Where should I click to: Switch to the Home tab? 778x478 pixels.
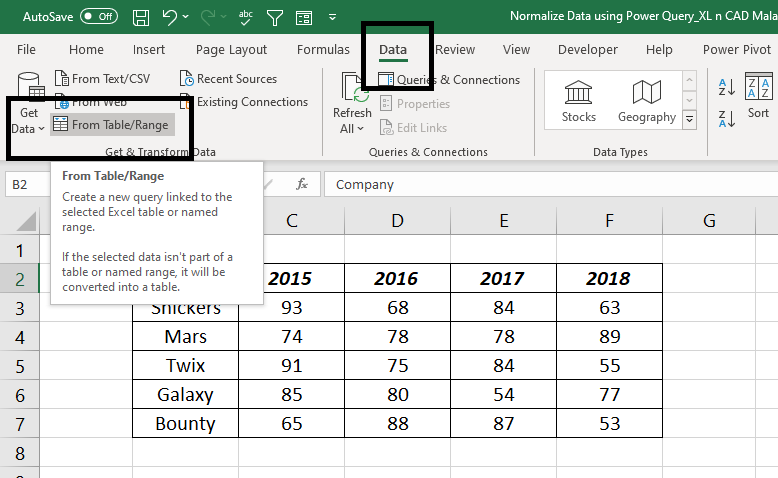tap(86, 50)
